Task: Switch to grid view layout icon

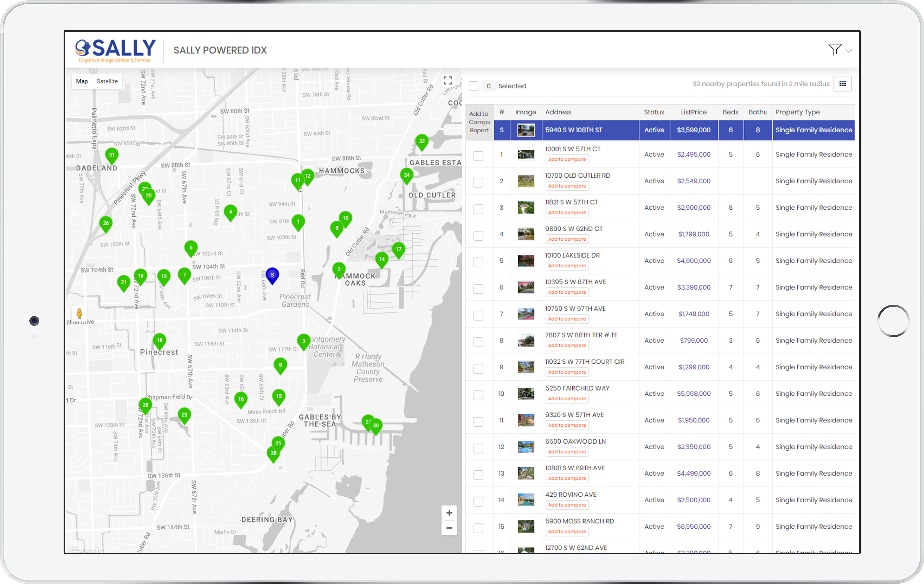Action: 842,84
